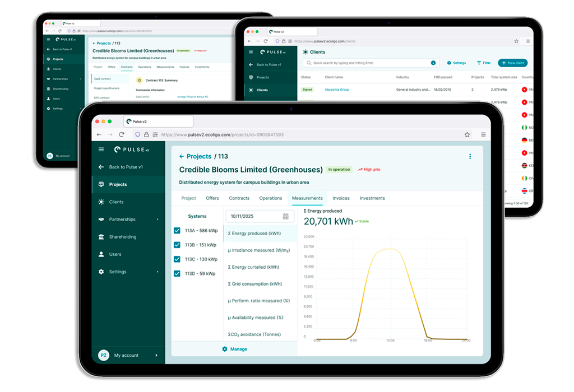Switch to the Invoices tab

pyautogui.click(x=341, y=198)
